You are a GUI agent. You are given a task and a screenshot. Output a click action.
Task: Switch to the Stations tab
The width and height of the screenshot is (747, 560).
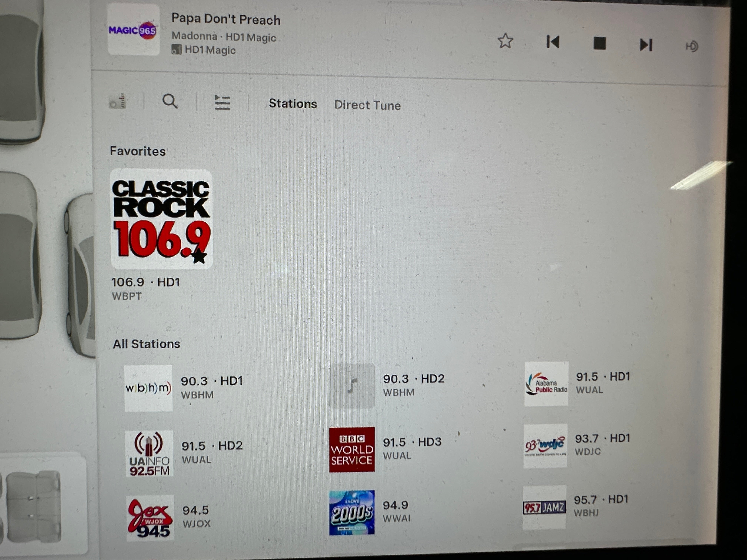(293, 104)
